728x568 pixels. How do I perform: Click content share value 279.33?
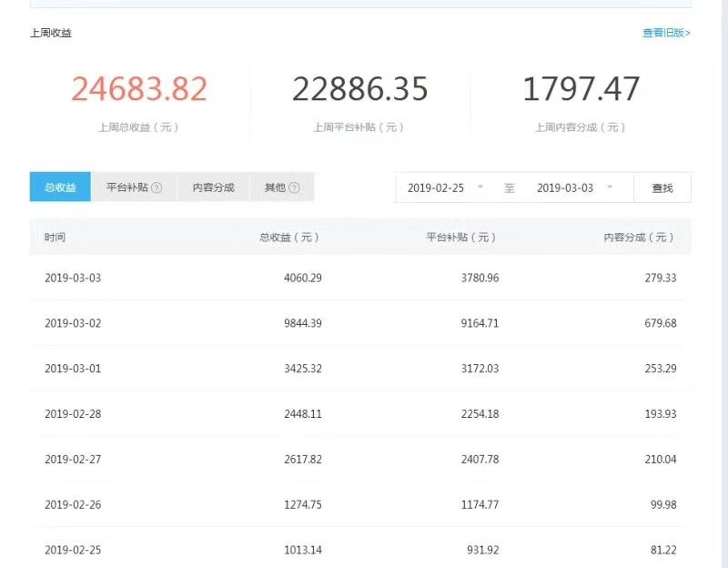[x=661, y=279]
